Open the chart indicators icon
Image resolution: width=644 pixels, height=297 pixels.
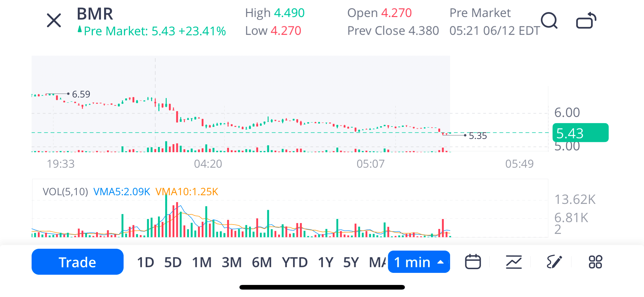point(514,262)
